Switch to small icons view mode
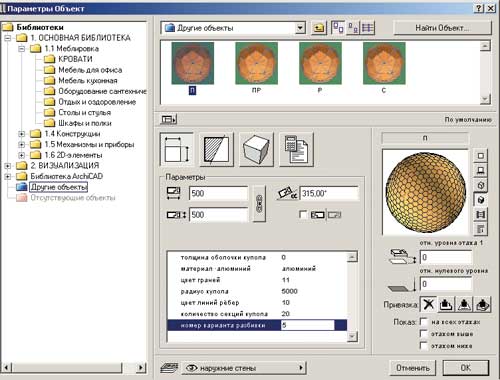Screen dimensions: 500x380 353,28
